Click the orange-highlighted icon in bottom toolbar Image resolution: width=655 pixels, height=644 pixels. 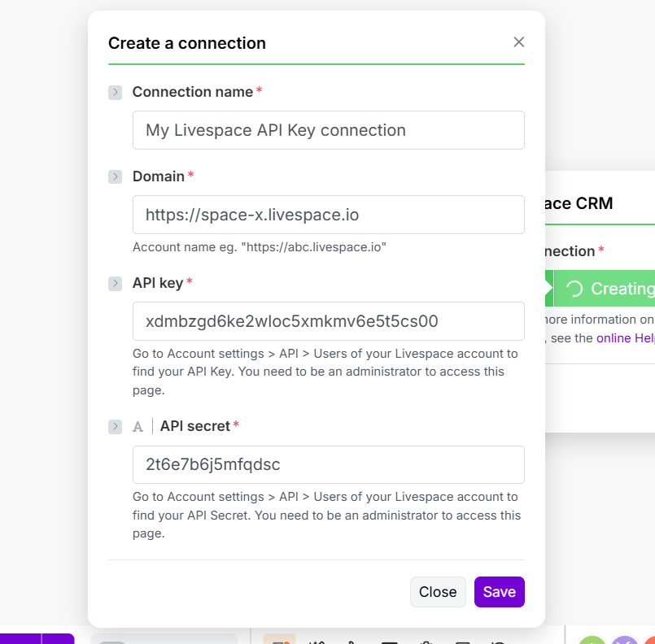[x=279, y=639]
